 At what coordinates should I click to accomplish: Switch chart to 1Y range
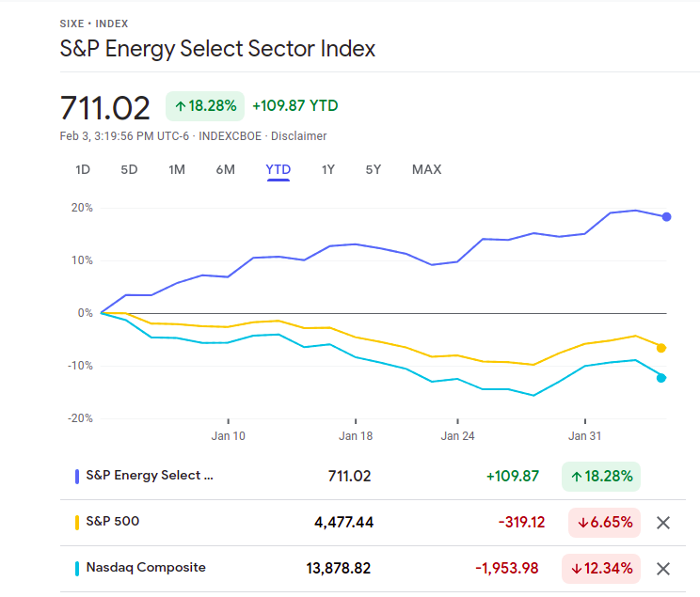tap(327, 169)
